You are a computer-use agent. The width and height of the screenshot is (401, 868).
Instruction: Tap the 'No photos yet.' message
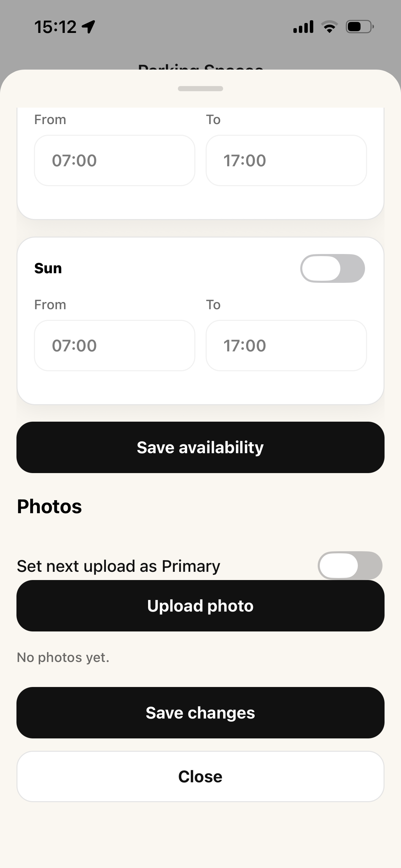[63, 658]
